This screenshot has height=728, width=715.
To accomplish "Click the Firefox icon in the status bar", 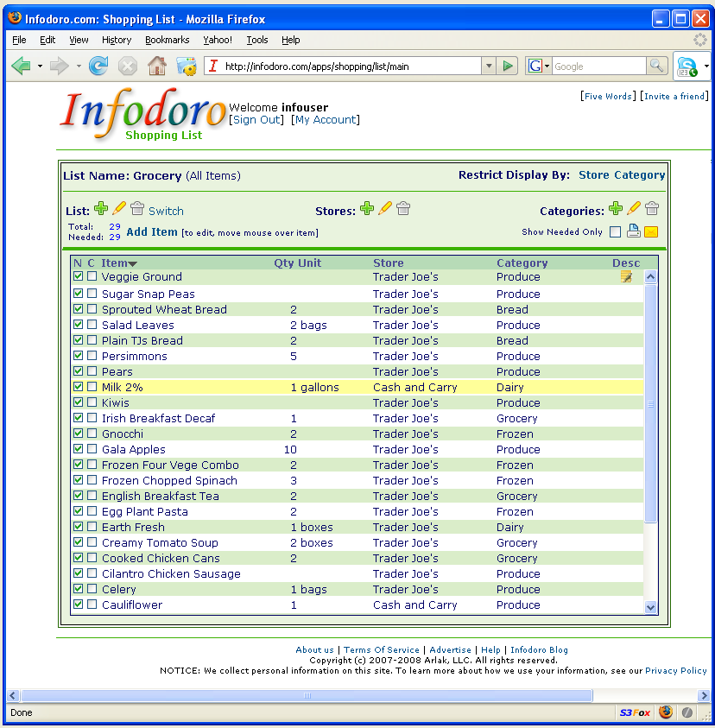I will coord(665,712).
